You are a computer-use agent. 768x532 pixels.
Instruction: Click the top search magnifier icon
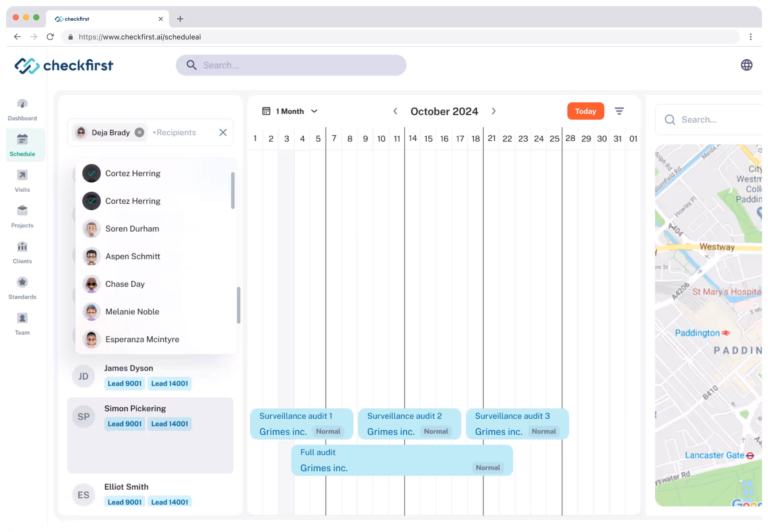point(192,65)
